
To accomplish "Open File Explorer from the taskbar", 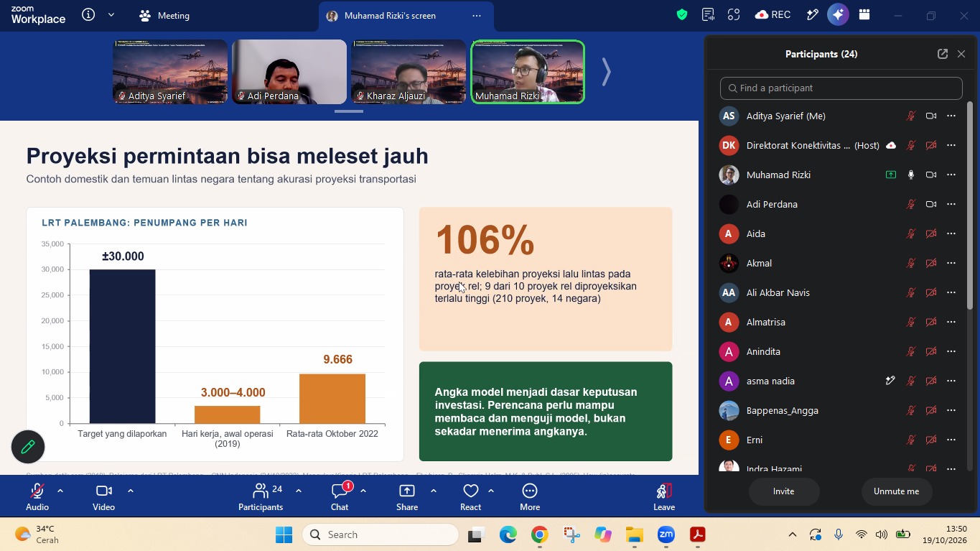I will pos(634,534).
